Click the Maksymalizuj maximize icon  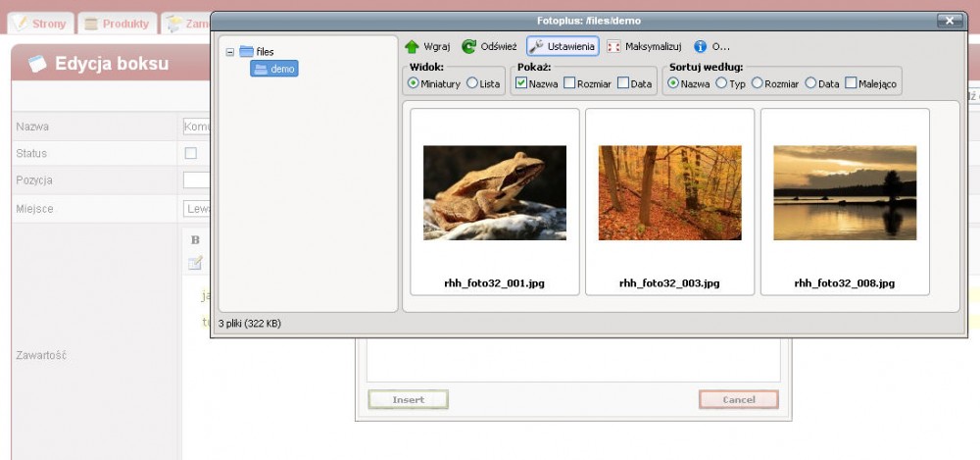(613, 47)
